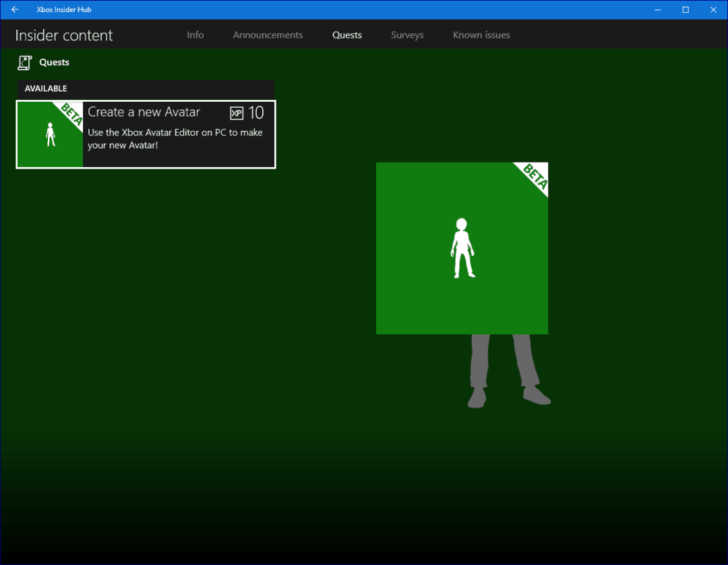
Task: Click the back arrow in the title bar
Action: click(13, 9)
